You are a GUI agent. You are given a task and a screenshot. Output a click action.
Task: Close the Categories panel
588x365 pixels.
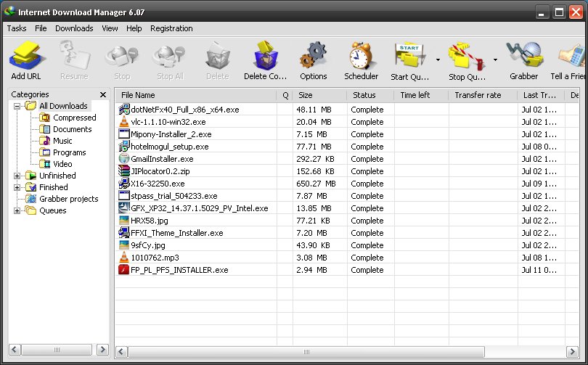tap(103, 95)
